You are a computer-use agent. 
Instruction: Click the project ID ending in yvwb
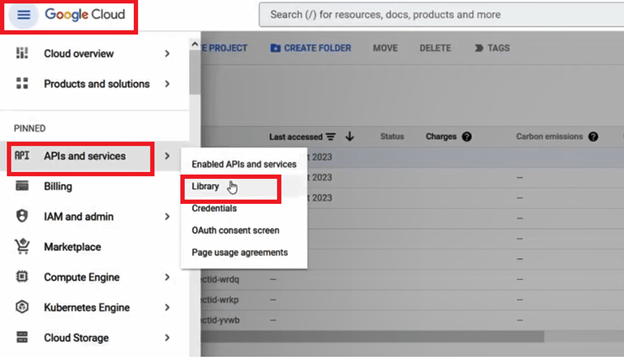pos(220,320)
